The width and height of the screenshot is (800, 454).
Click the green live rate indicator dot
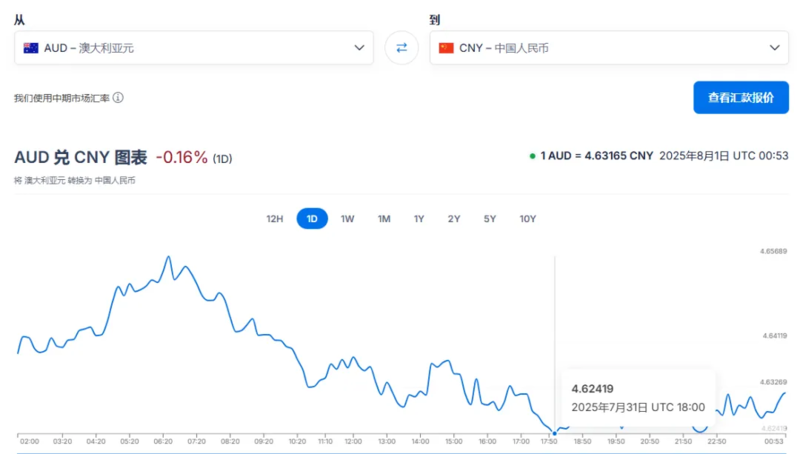pyautogui.click(x=532, y=156)
